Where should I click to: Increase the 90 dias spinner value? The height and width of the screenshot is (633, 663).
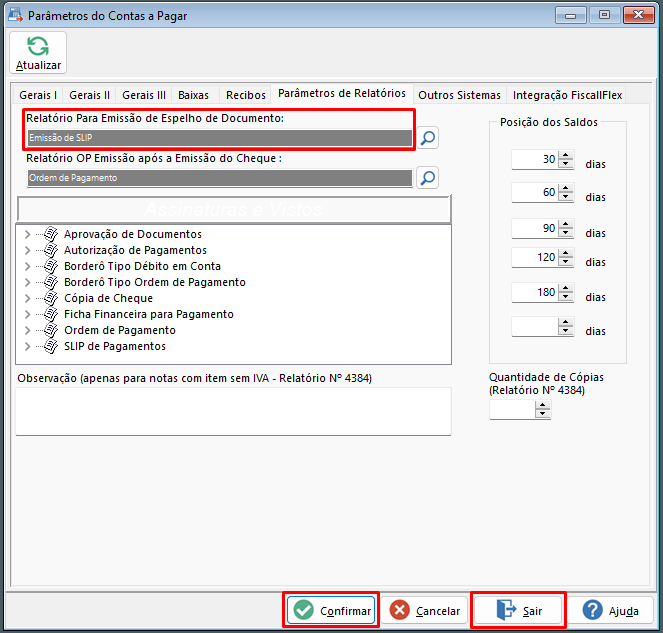click(566, 224)
